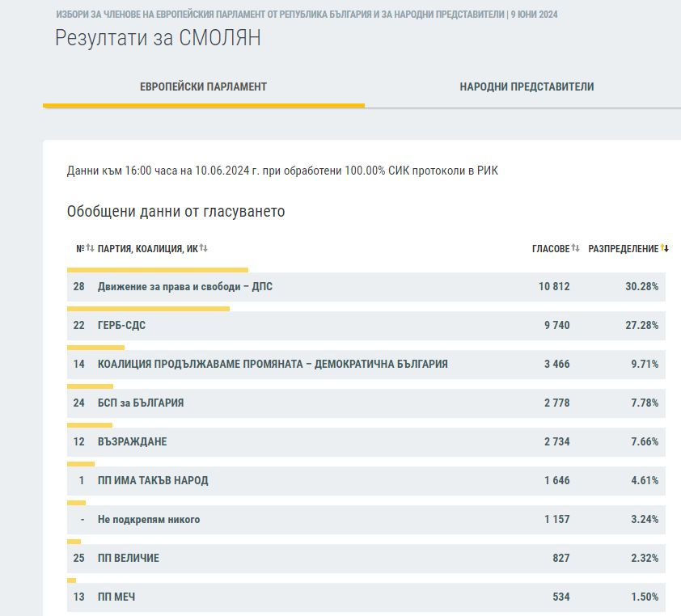Click the 1 157 votes value
Screen dimensions: 681x616
click(557, 519)
